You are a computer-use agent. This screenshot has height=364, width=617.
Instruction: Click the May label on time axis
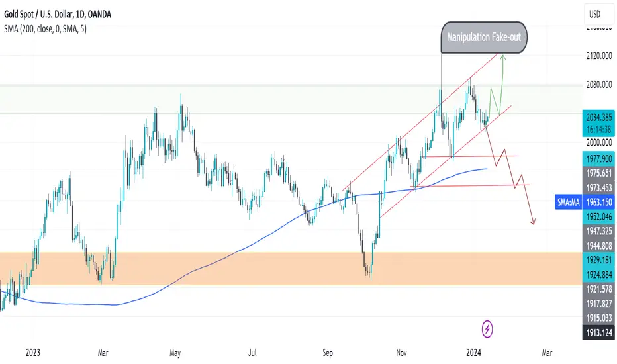point(175,353)
